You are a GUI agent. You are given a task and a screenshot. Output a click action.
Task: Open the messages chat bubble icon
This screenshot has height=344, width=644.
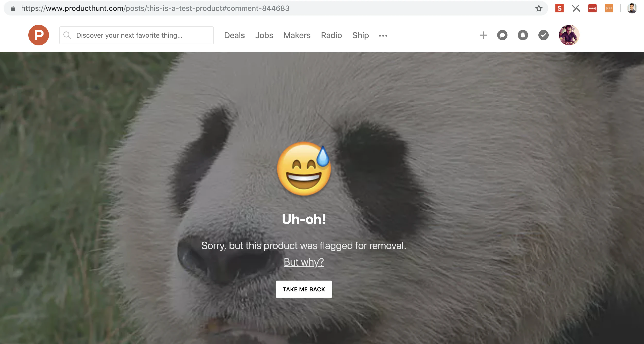[x=502, y=35]
